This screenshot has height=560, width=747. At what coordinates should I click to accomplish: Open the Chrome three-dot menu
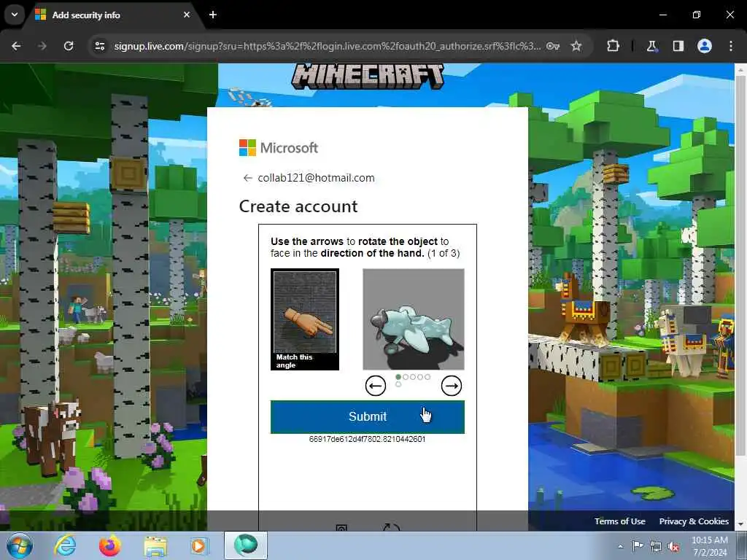(731, 46)
